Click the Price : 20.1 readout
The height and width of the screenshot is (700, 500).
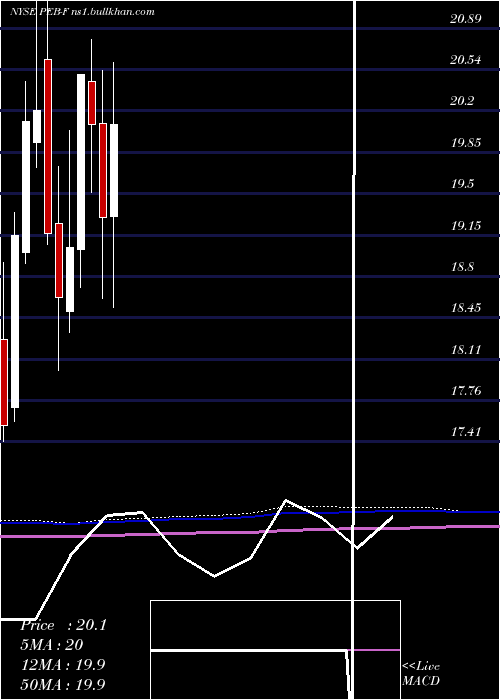tap(63, 625)
